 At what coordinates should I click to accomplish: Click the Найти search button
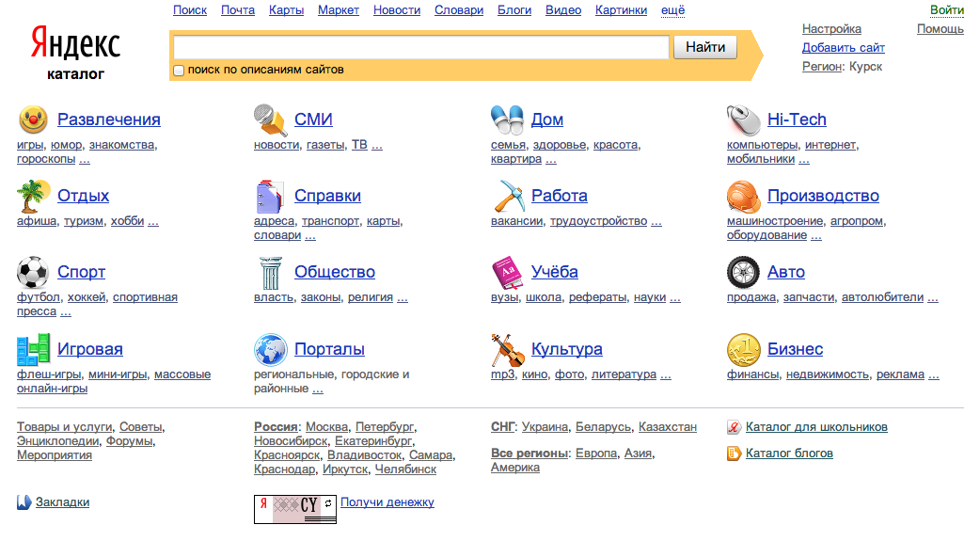click(x=705, y=47)
